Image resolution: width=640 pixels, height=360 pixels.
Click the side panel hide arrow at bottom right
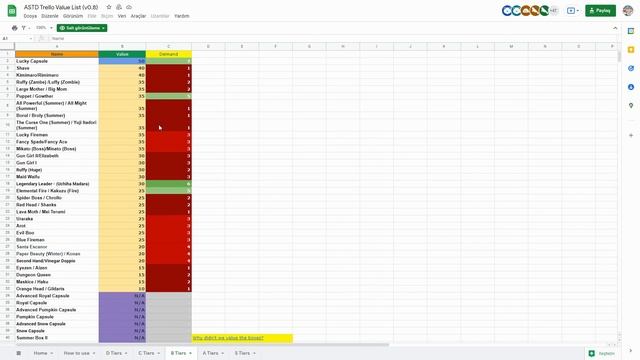click(631, 351)
